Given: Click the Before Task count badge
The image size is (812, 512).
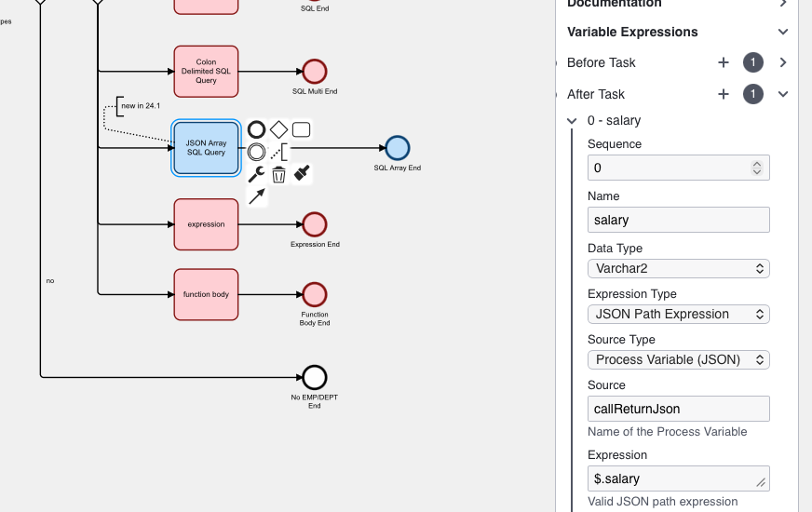Looking at the screenshot, I should click(753, 62).
